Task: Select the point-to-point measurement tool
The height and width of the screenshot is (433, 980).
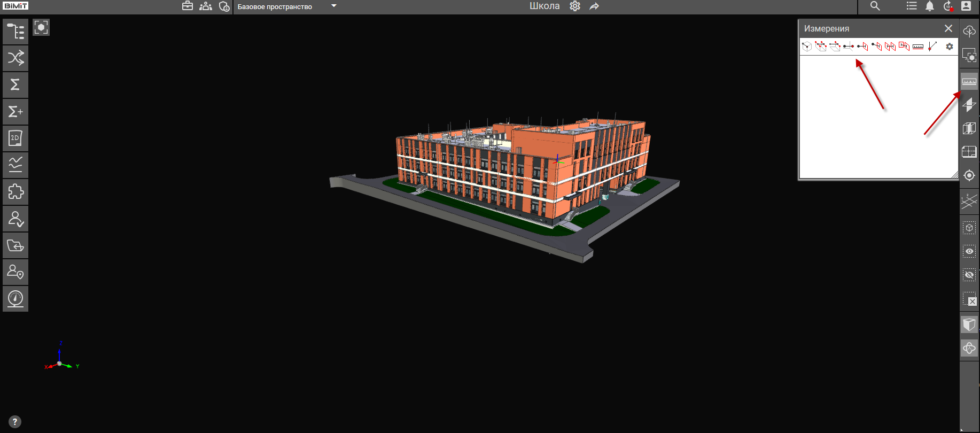Action: [x=848, y=47]
